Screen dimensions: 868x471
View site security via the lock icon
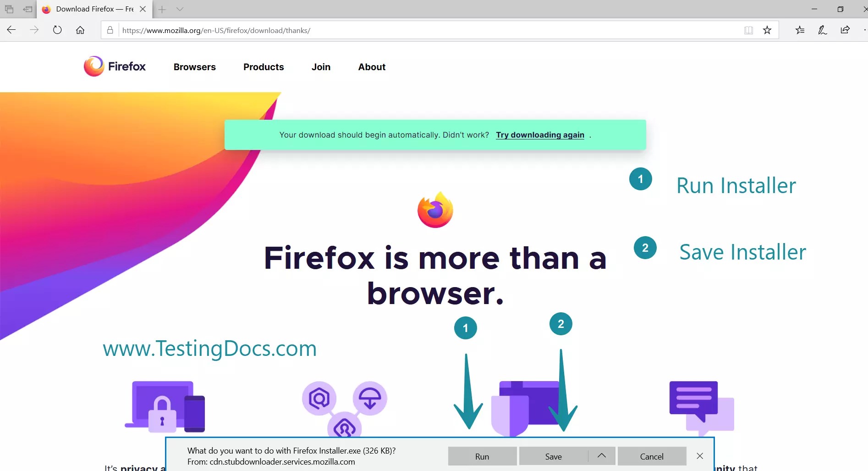pos(110,30)
